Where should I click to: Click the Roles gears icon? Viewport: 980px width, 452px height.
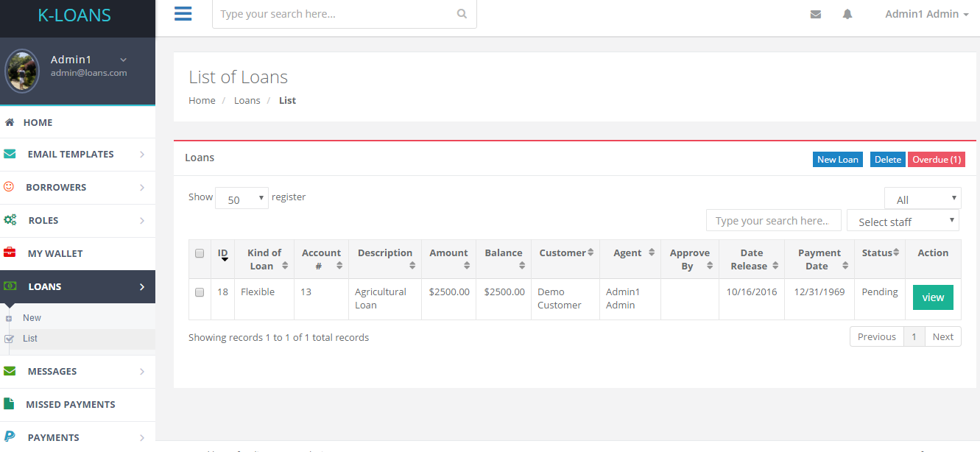click(10, 220)
